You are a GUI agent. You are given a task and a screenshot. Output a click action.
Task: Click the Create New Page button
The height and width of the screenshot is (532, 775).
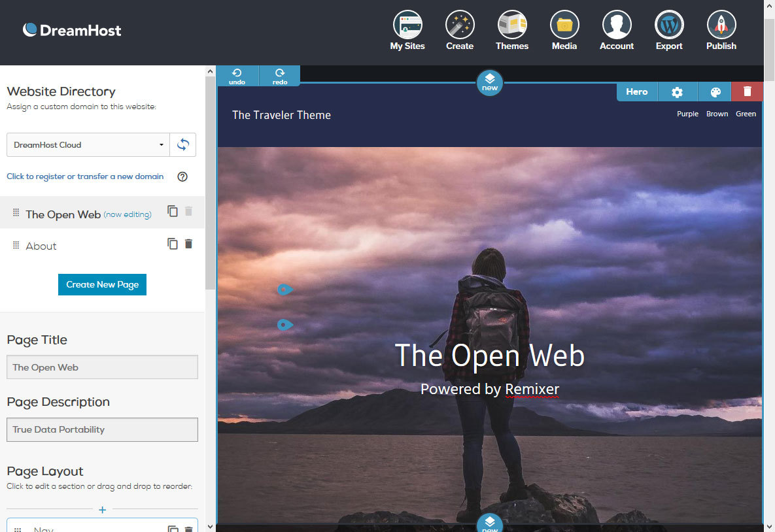pos(102,285)
